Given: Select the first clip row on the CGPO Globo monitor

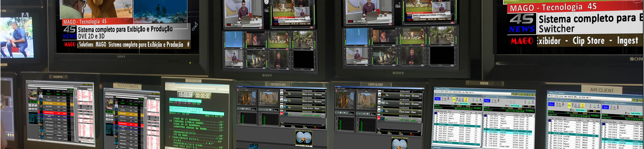Looking at the screenshot, I should click(400, 95).
